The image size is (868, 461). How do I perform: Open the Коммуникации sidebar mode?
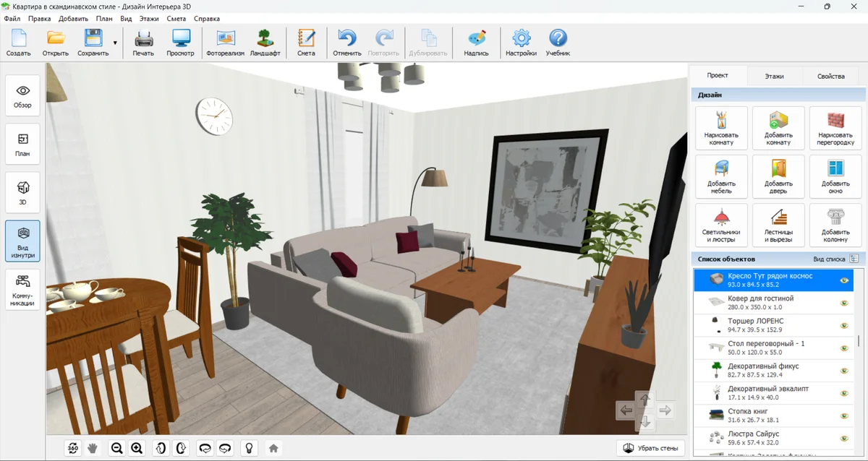(x=22, y=290)
